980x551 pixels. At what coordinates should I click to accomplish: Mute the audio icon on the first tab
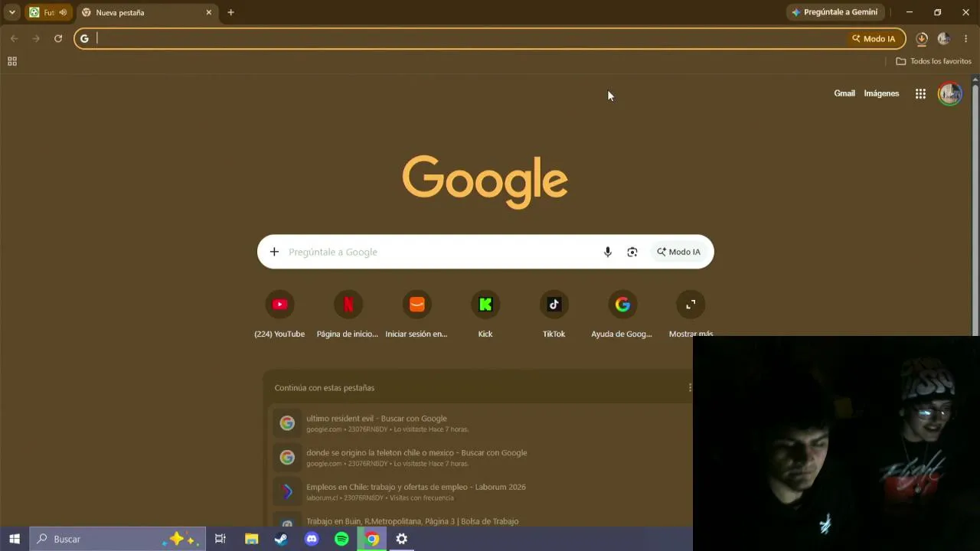coord(63,12)
